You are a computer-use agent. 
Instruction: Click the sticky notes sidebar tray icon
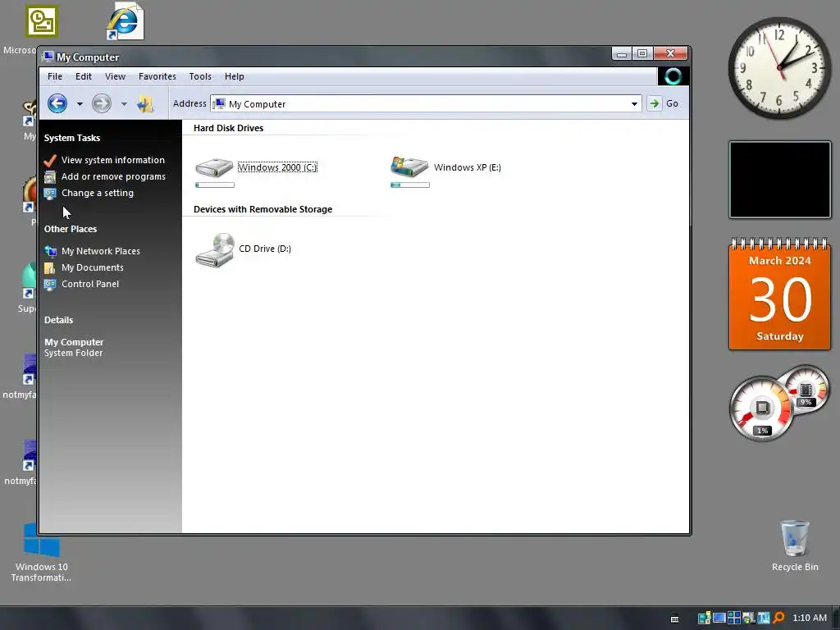pos(704,618)
